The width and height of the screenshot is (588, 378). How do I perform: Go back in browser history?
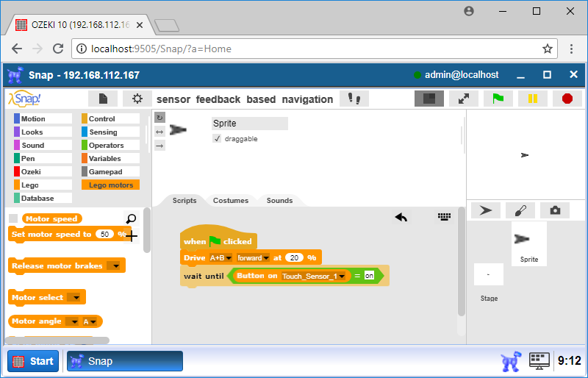tap(17, 49)
